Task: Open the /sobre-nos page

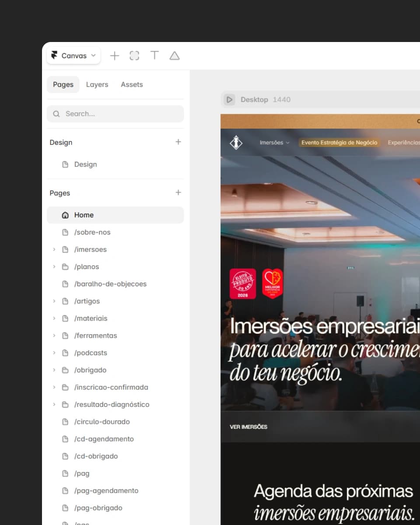Action: (115, 232)
